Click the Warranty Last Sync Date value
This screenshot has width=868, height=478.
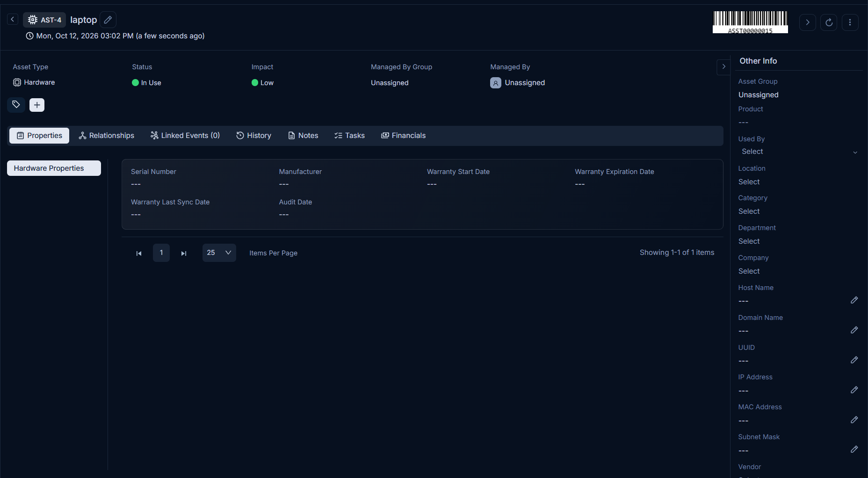[136, 215]
